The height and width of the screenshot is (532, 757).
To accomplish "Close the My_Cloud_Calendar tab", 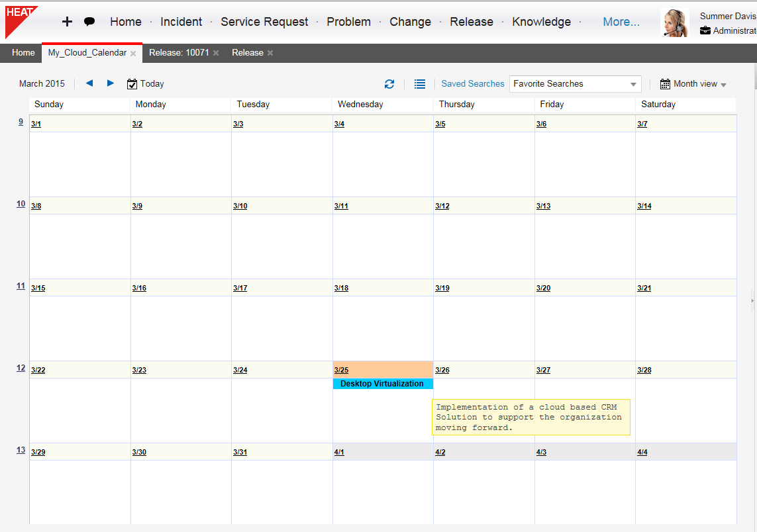I will [133, 54].
